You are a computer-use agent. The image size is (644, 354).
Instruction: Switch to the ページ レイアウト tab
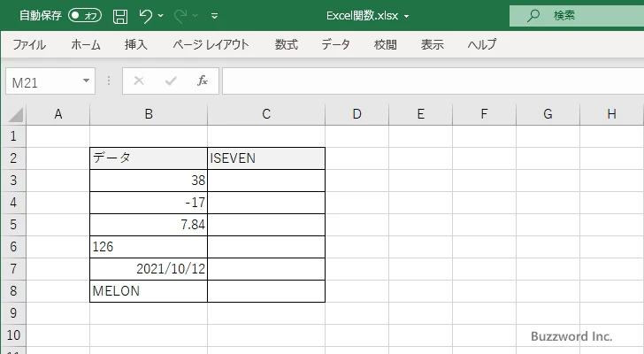[211, 44]
